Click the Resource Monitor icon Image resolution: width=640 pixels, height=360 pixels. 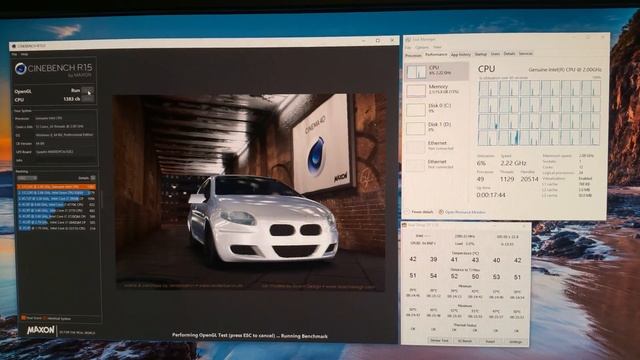pyautogui.click(x=441, y=212)
